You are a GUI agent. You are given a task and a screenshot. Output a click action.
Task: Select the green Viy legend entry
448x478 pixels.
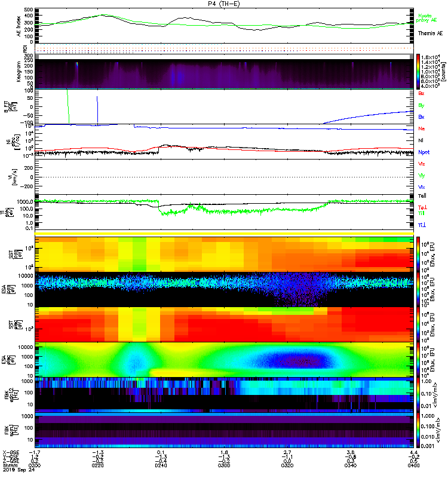click(421, 176)
